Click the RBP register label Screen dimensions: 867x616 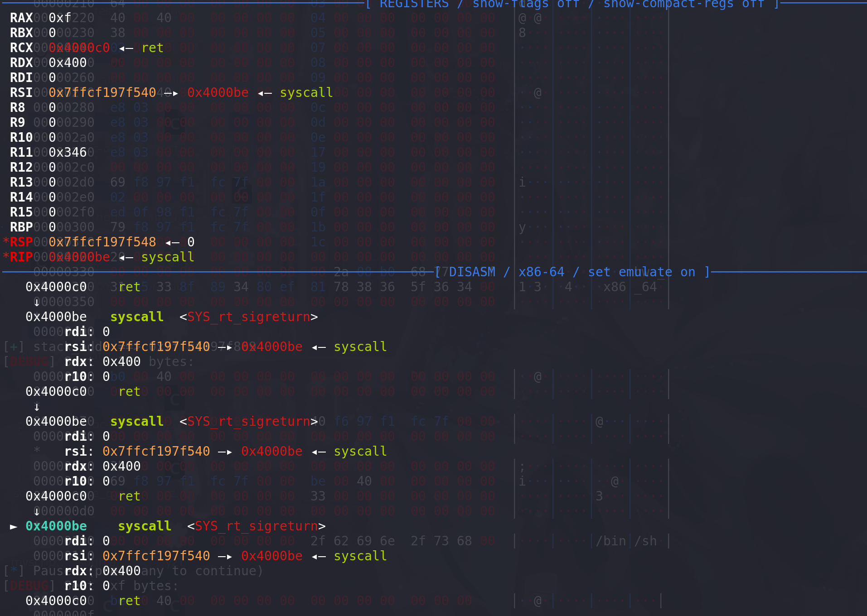click(x=21, y=227)
